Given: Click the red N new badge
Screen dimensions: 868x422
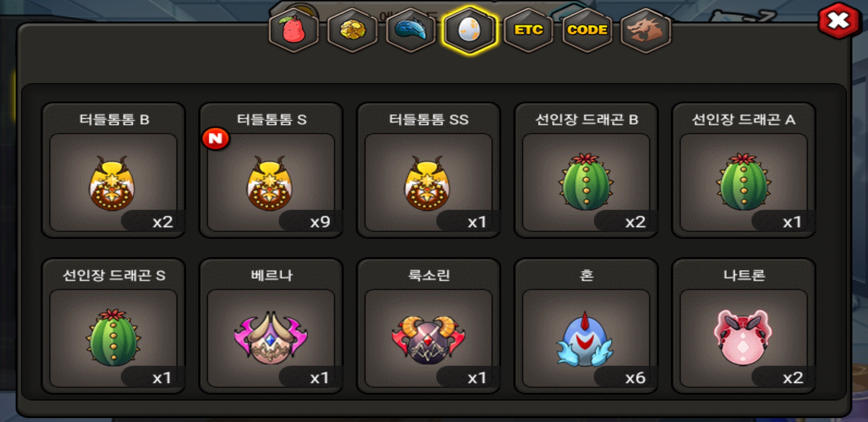Looking at the screenshot, I should [x=215, y=138].
